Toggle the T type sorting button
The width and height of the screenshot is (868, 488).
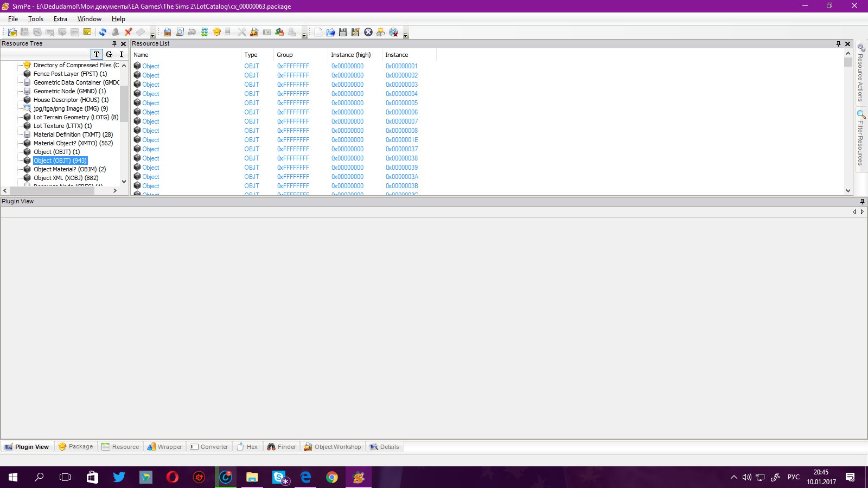[x=97, y=54]
